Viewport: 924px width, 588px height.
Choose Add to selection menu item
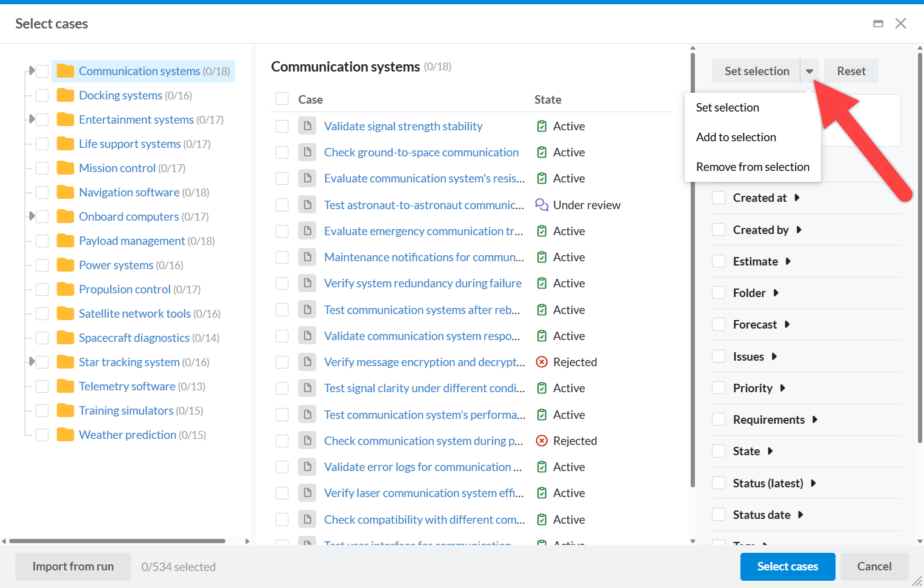736,137
